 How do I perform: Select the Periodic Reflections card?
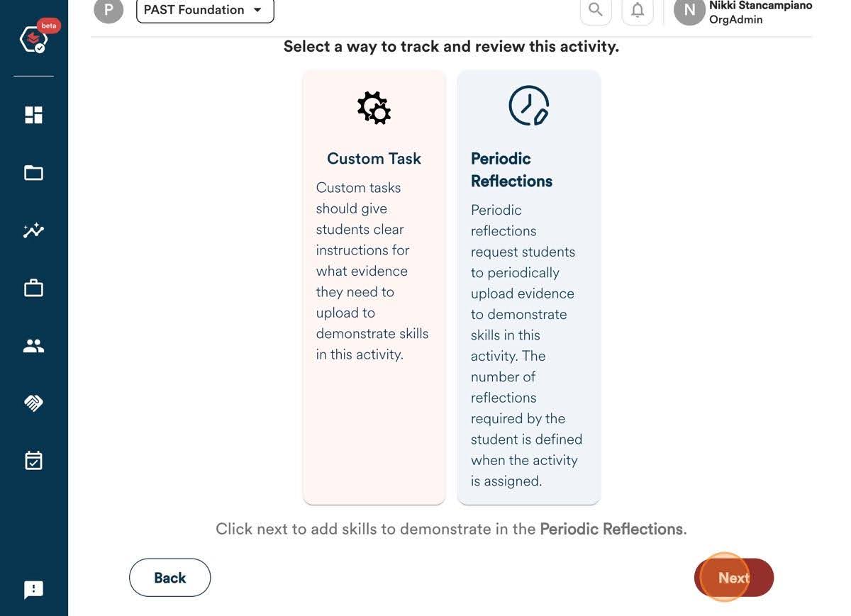tap(529, 287)
